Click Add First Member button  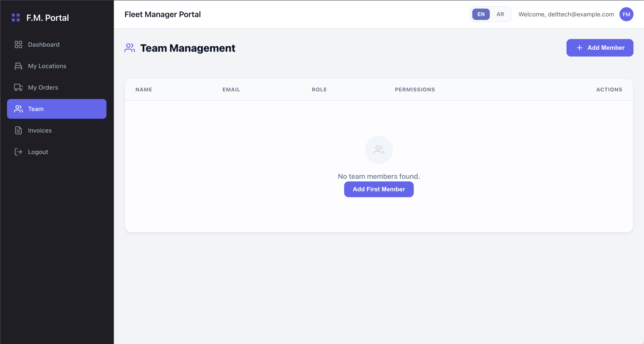click(379, 189)
